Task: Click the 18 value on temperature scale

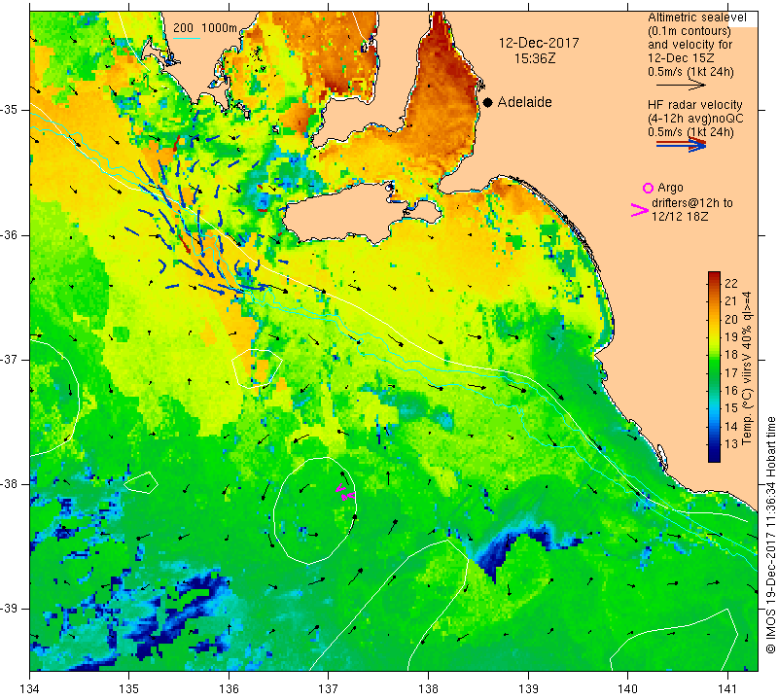Action: [731, 355]
